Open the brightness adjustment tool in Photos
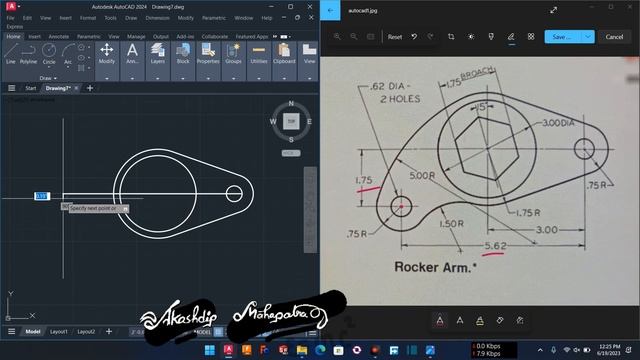The height and width of the screenshot is (360, 640). click(471, 37)
